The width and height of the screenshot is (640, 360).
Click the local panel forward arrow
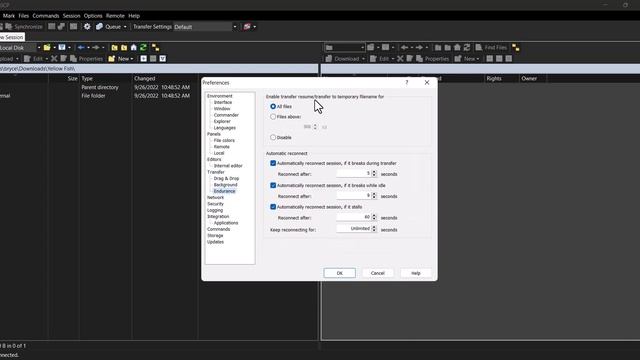(96, 48)
